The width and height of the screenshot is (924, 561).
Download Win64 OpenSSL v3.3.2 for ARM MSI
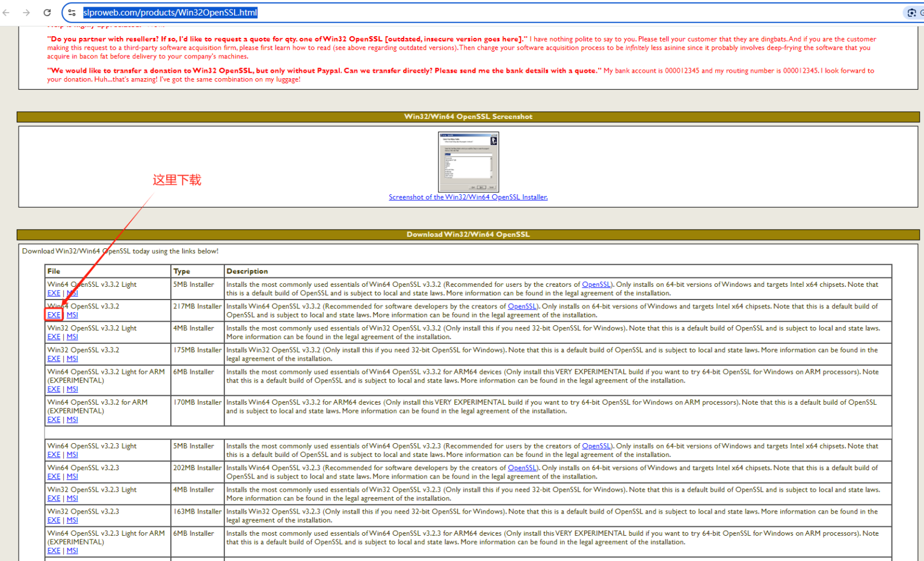tap(72, 420)
